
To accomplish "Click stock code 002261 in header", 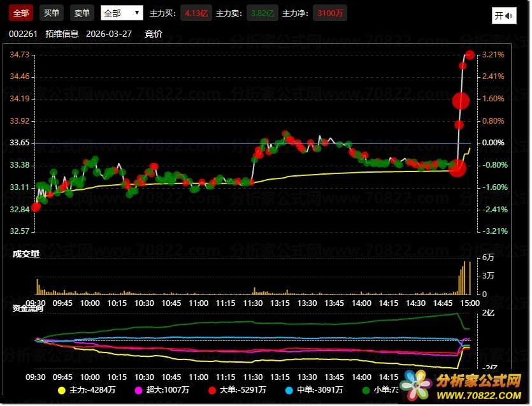I will tap(23, 34).
